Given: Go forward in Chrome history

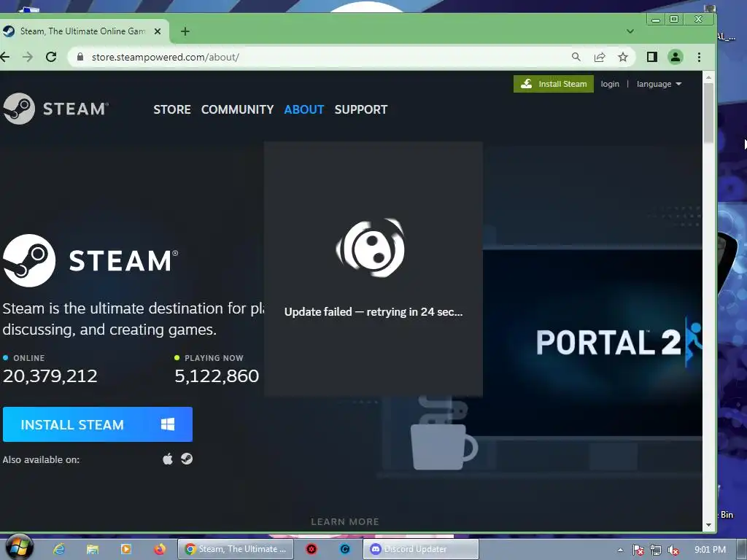Looking at the screenshot, I should click(28, 57).
